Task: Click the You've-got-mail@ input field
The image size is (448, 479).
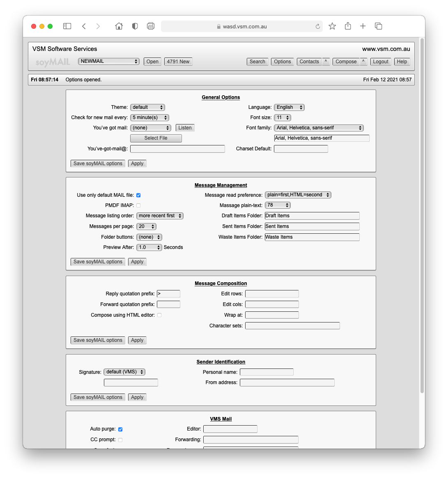Action: [177, 149]
